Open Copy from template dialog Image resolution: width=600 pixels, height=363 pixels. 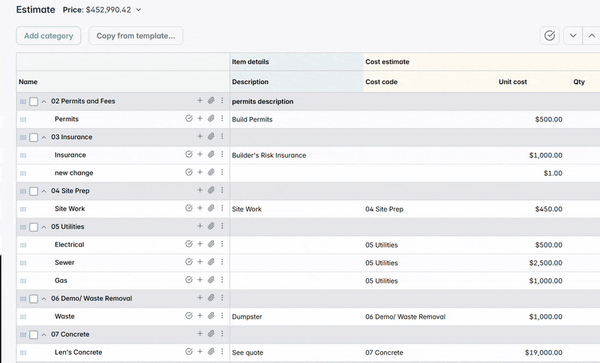click(x=136, y=36)
